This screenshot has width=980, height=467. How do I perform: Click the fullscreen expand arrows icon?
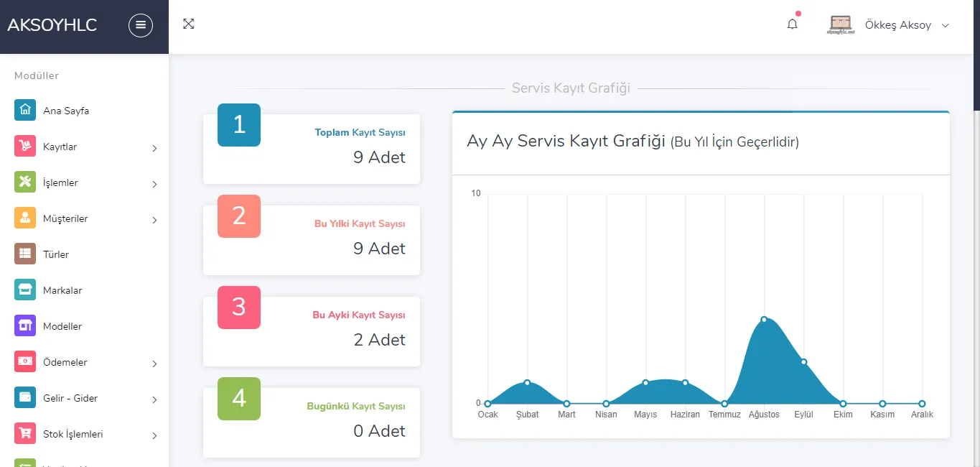[189, 24]
